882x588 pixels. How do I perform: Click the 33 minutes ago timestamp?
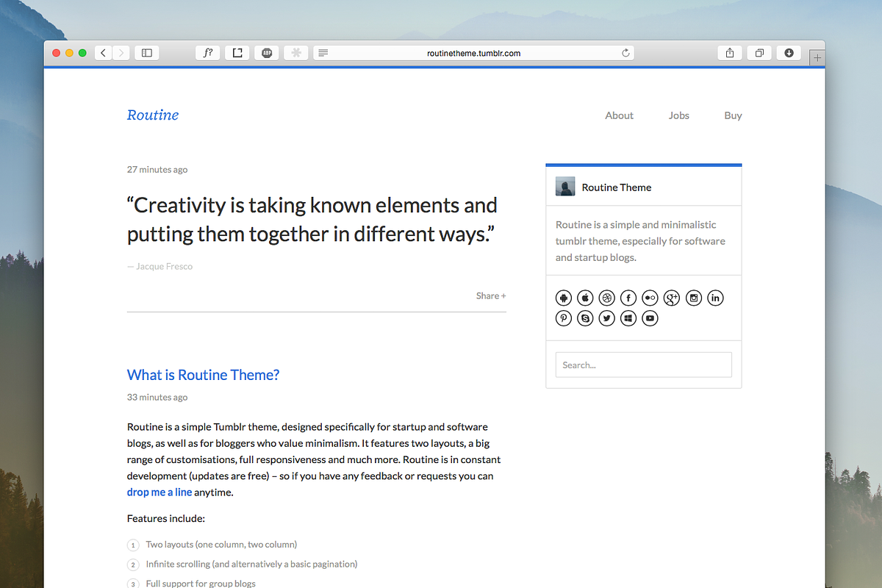pos(157,398)
